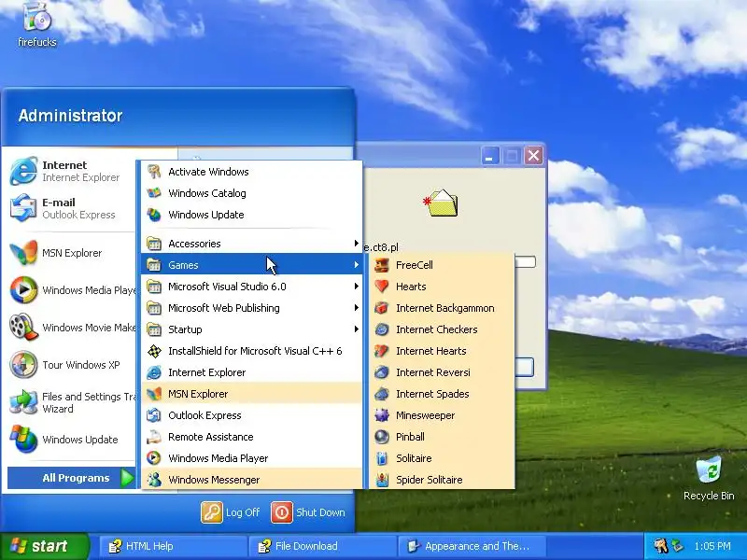Click the Files and Settings Transfer Wizard icon

23,402
